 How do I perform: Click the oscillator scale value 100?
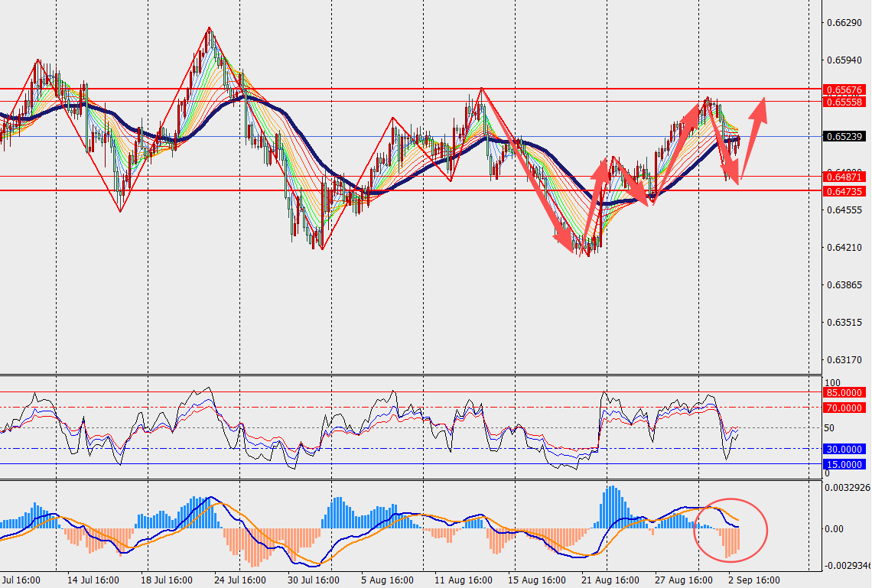(832, 383)
